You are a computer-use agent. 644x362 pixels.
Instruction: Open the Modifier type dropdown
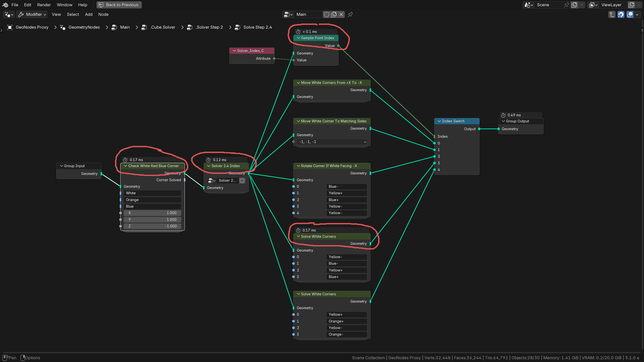click(32, 15)
